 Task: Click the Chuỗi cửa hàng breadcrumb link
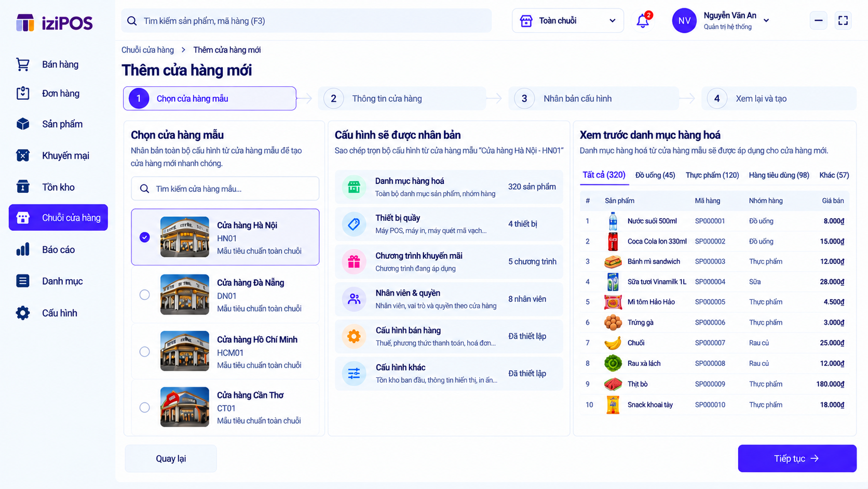click(x=147, y=50)
